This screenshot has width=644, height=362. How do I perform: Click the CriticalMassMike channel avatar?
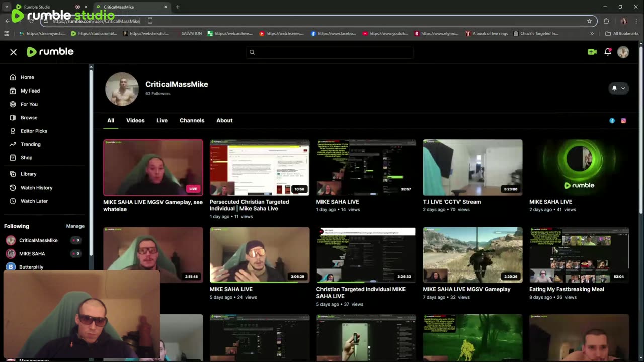click(122, 89)
